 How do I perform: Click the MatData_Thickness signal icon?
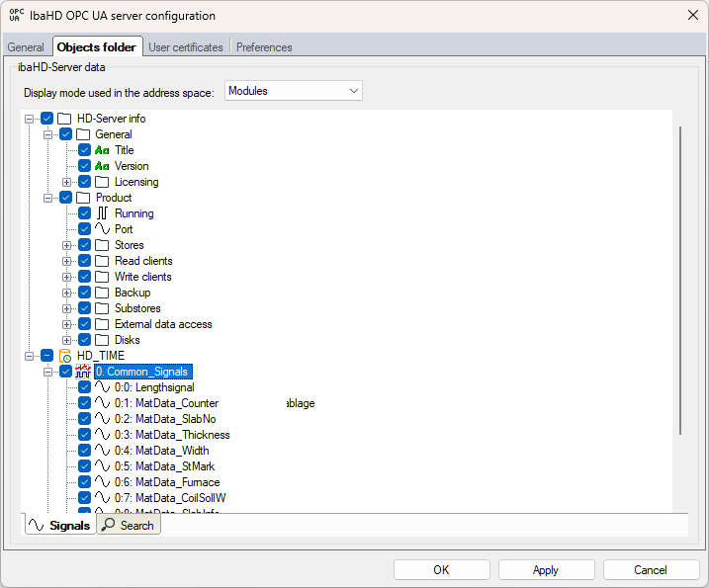102,435
